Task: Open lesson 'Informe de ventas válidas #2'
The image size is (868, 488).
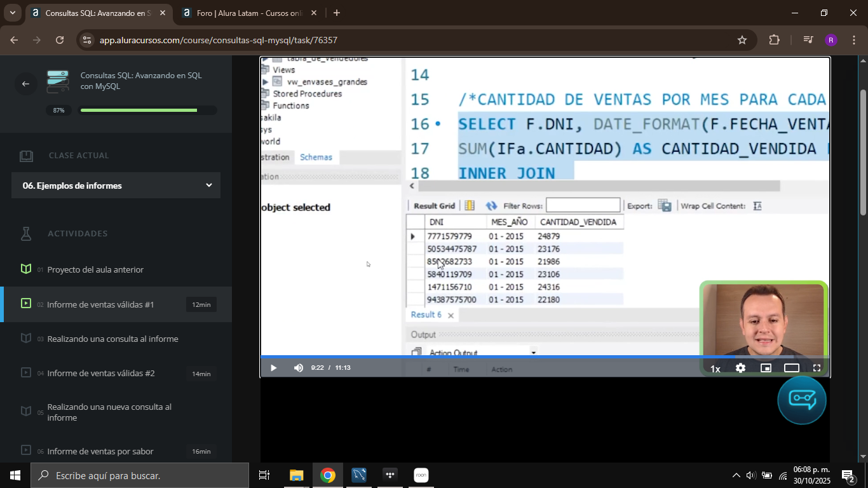Action: (102, 374)
